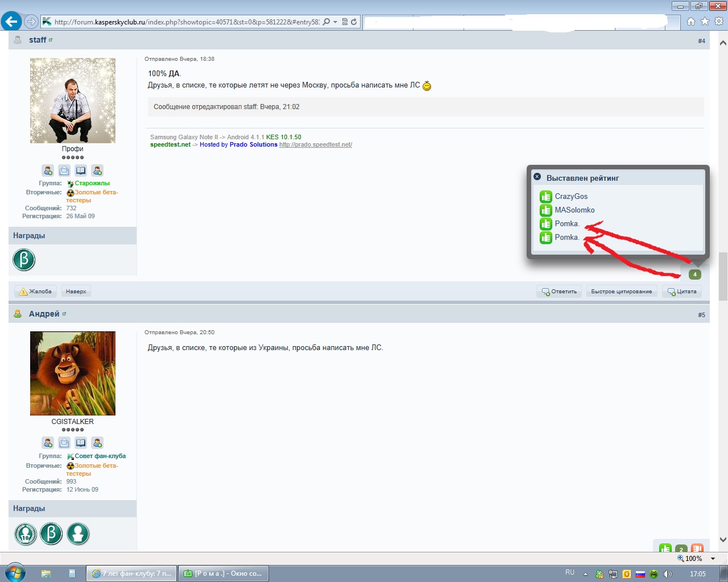Click staff's user icon beside the envelope
This screenshot has height=582, width=728.
tap(48, 171)
